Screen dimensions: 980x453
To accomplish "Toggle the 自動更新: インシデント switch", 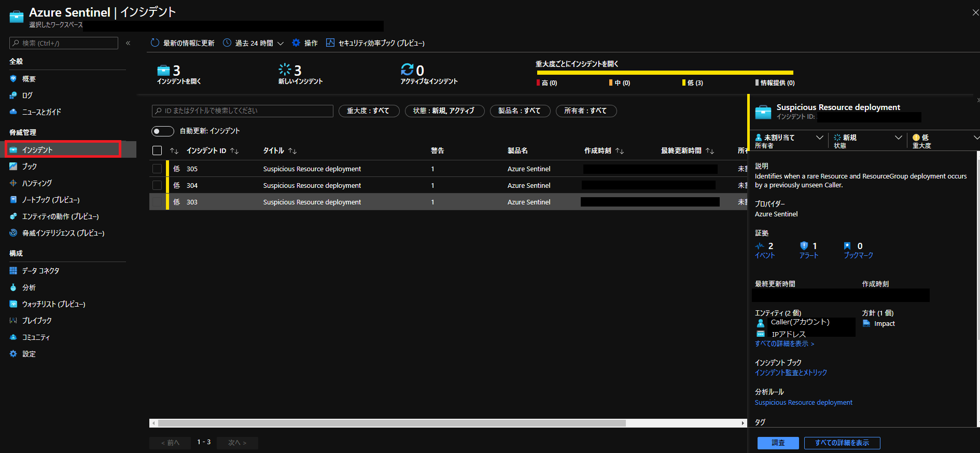I will click(x=162, y=131).
